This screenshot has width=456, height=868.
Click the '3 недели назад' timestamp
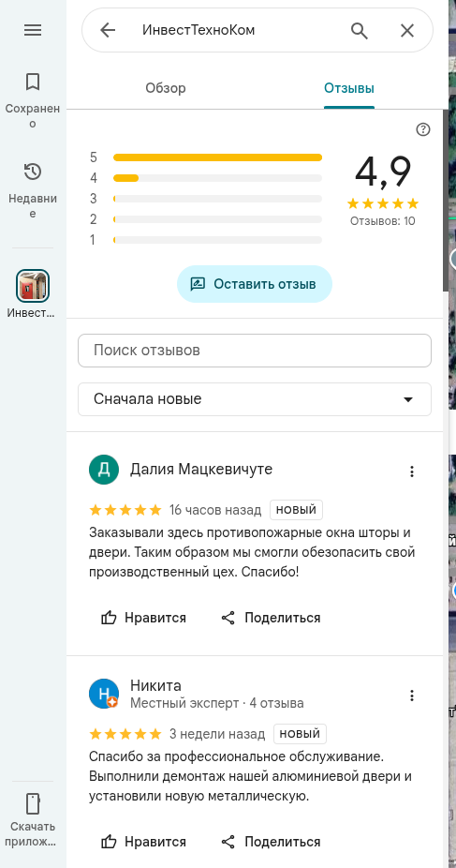click(217, 734)
